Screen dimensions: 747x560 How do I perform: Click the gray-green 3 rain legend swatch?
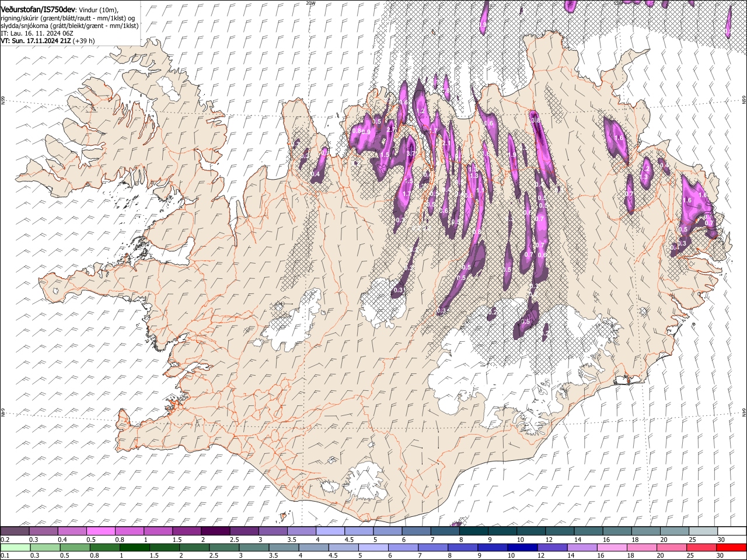[254, 548]
